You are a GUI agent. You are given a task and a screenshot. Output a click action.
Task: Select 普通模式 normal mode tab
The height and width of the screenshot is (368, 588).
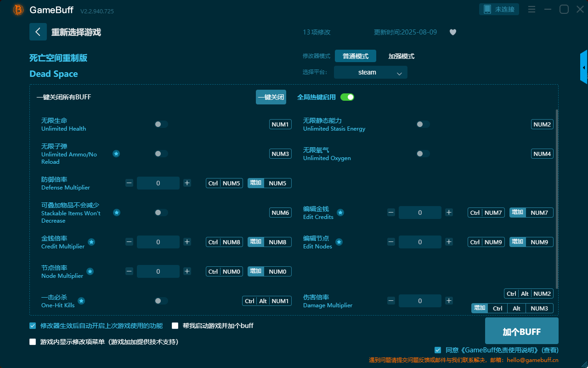pos(356,56)
